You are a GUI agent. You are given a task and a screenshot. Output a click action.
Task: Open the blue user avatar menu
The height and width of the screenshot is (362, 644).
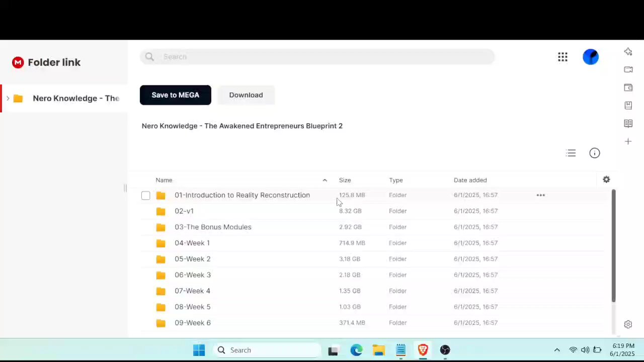coord(591,57)
